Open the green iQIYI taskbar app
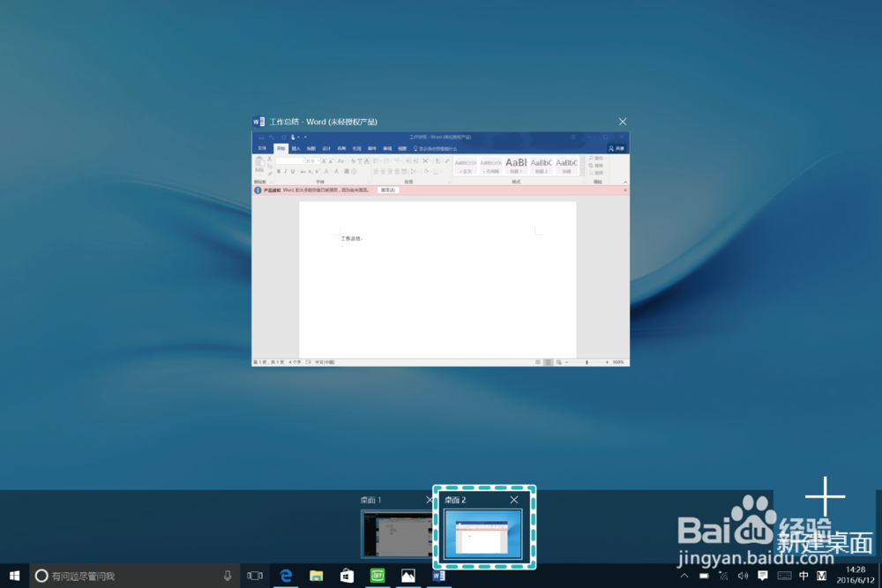Viewport: 882px width, 588px height. (377, 576)
